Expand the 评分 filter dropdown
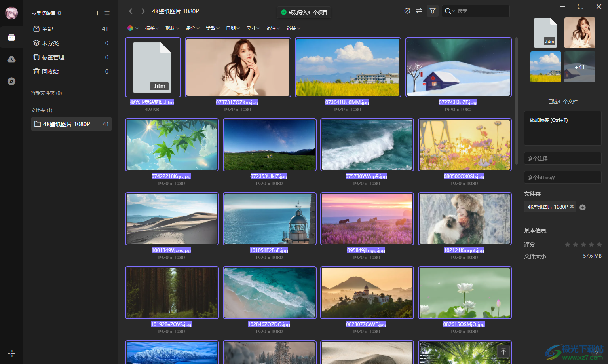Screen dimensions: 608x364 (192, 28)
